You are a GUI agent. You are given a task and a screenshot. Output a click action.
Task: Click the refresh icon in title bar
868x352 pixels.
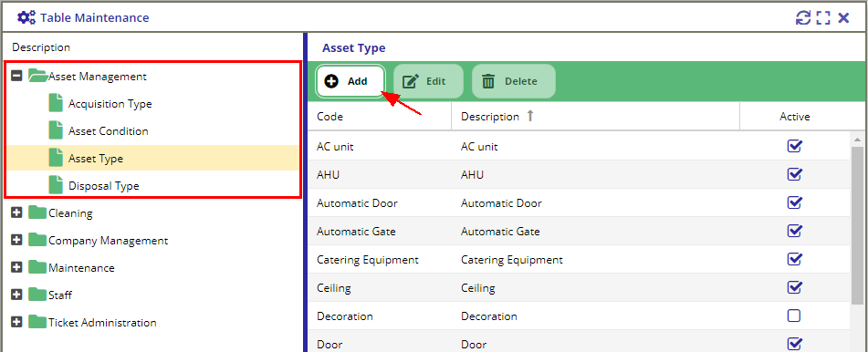(802, 17)
